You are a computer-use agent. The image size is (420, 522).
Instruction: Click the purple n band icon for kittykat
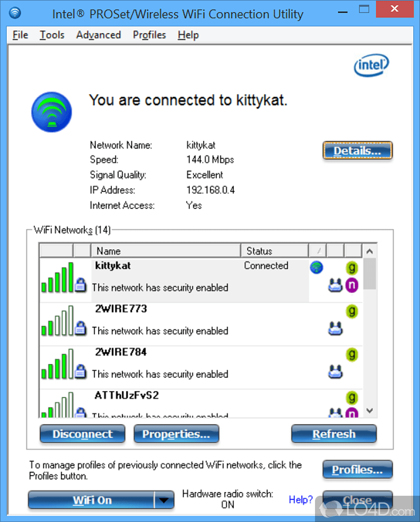[352, 285]
